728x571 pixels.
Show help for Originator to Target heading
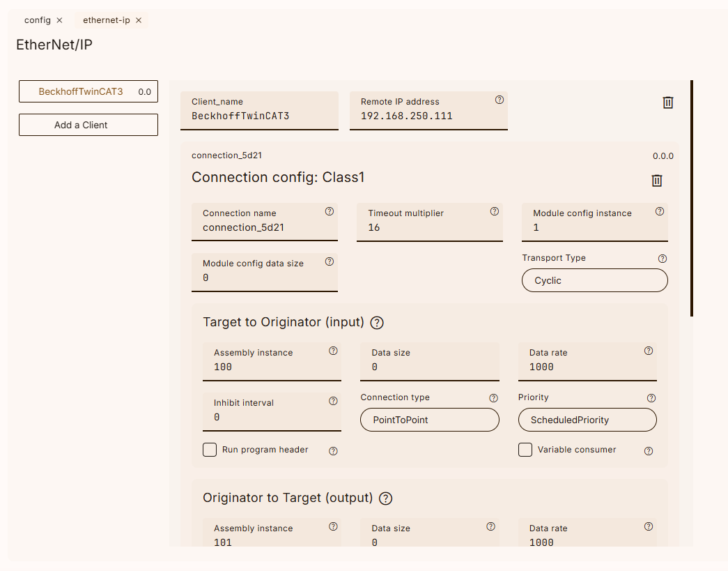click(x=385, y=498)
